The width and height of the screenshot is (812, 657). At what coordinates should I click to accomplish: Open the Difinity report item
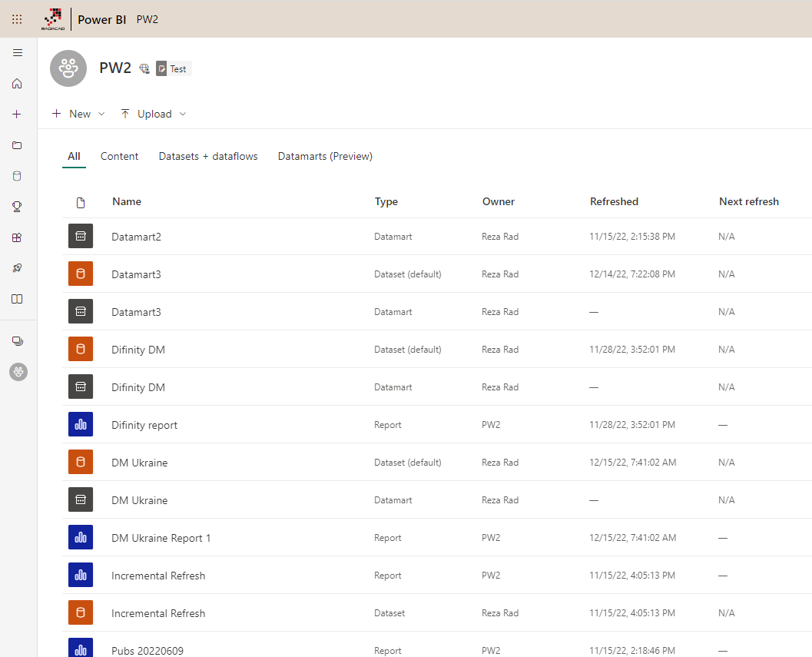(144, 425)
